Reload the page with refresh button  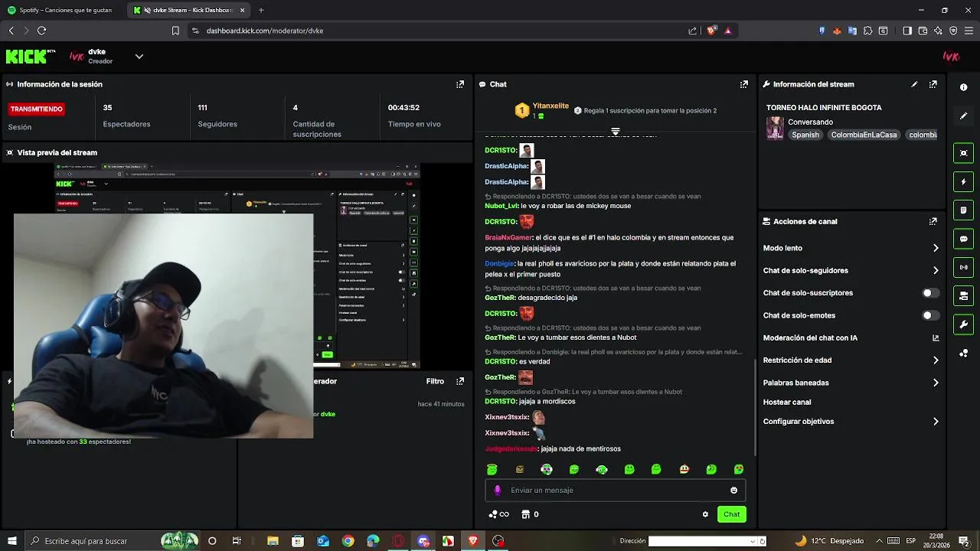pos(41,31)
